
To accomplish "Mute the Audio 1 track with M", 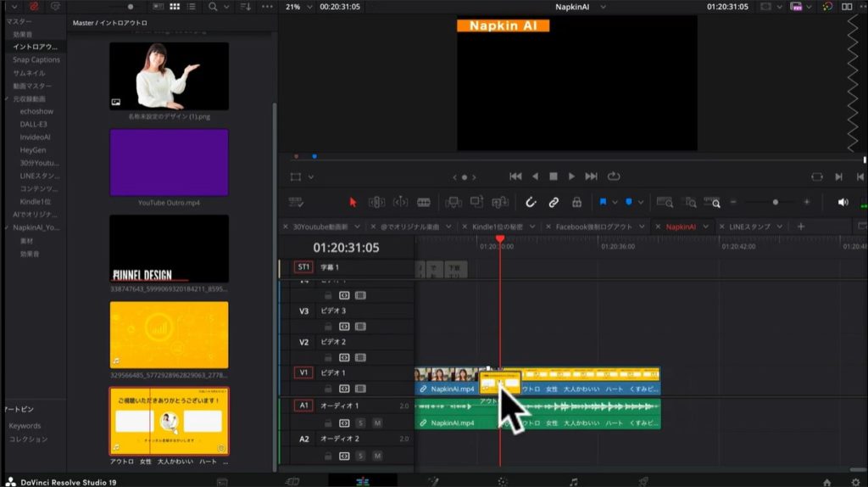I will (376, 423).
